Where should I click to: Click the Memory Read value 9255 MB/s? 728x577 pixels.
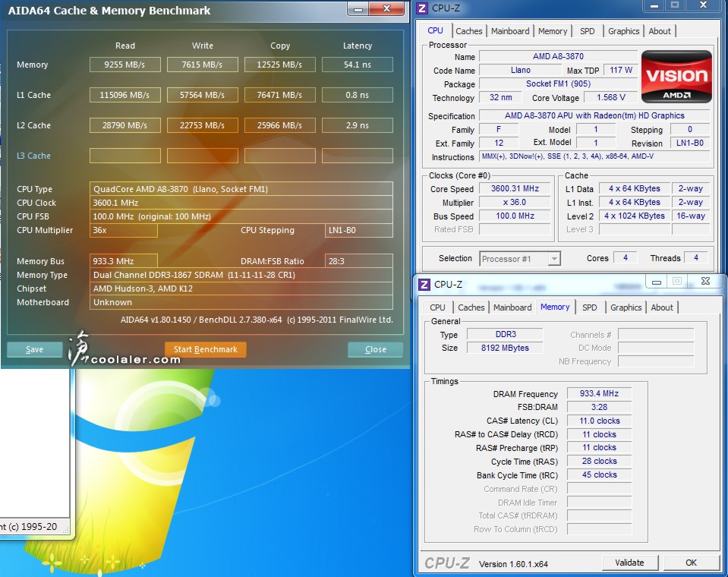pyautogui.click(x=125, y=65)
